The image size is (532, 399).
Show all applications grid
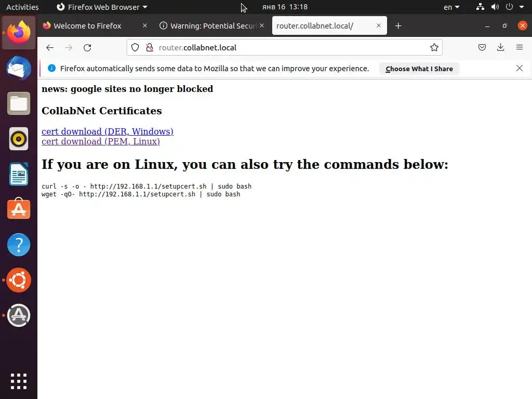tap(19, 381)
